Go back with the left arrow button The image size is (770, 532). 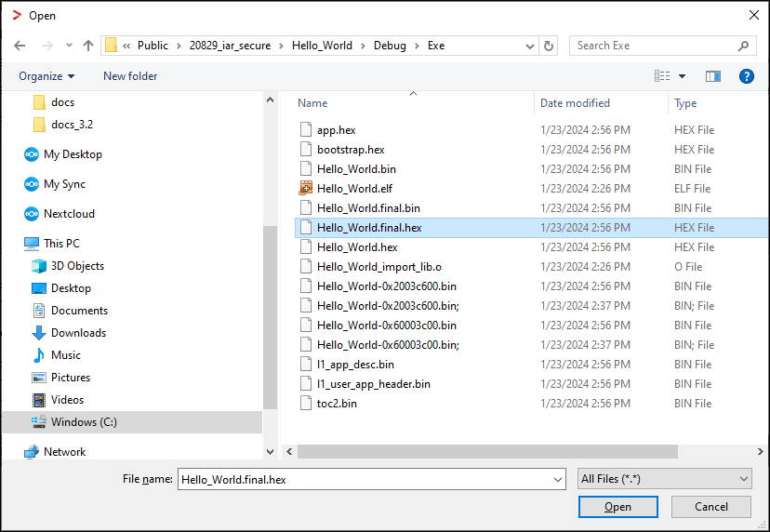(20, 46)
